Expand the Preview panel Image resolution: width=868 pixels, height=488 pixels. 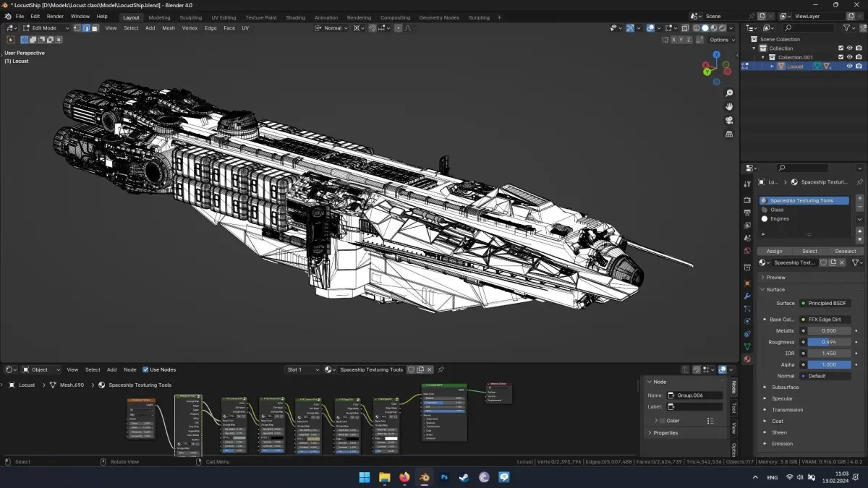click(x=775, y=277)
